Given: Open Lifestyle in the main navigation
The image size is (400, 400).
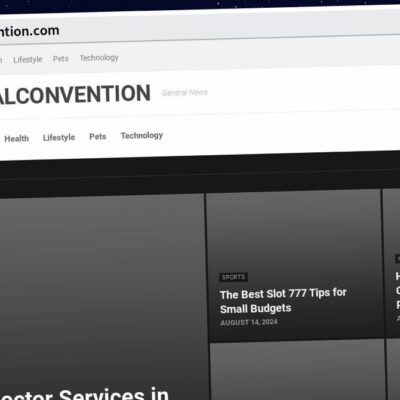Looking at the screenshot, I should point(59,137).
